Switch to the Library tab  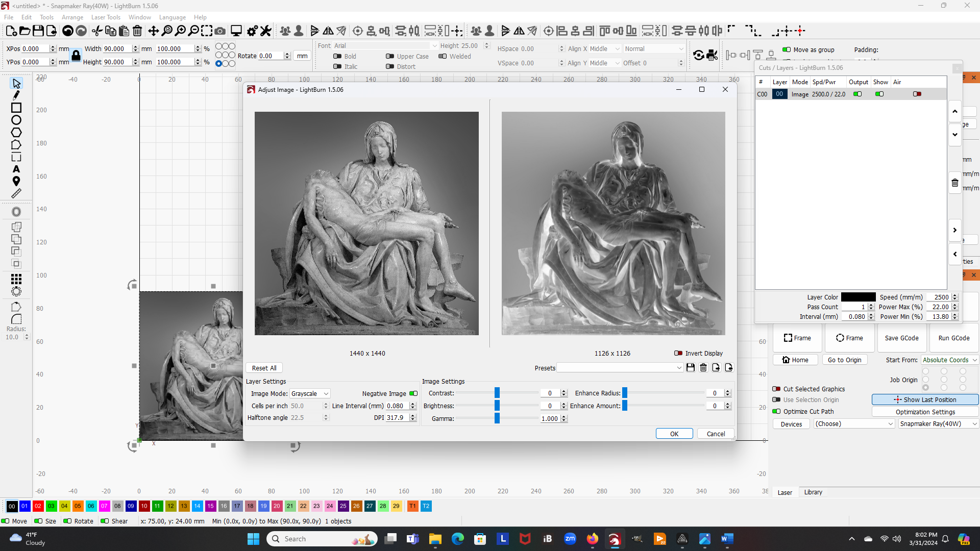click(x=813, y=492)
